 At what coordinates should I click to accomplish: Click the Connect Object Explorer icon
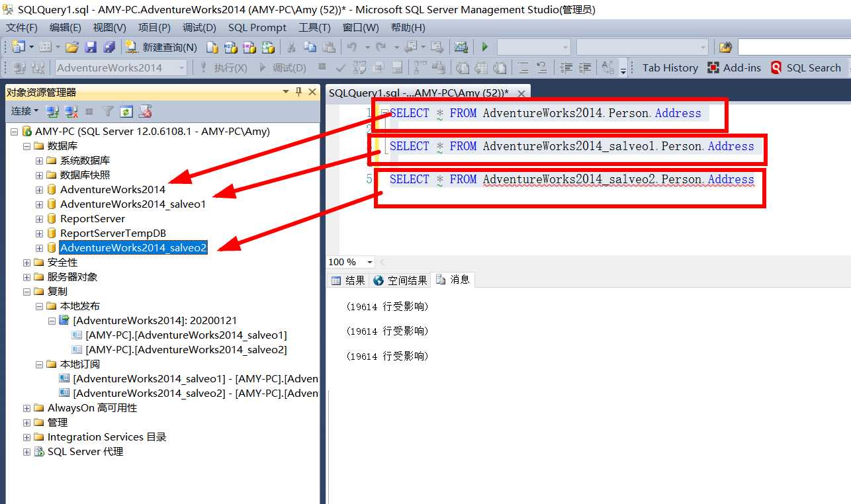pos(53,111)
